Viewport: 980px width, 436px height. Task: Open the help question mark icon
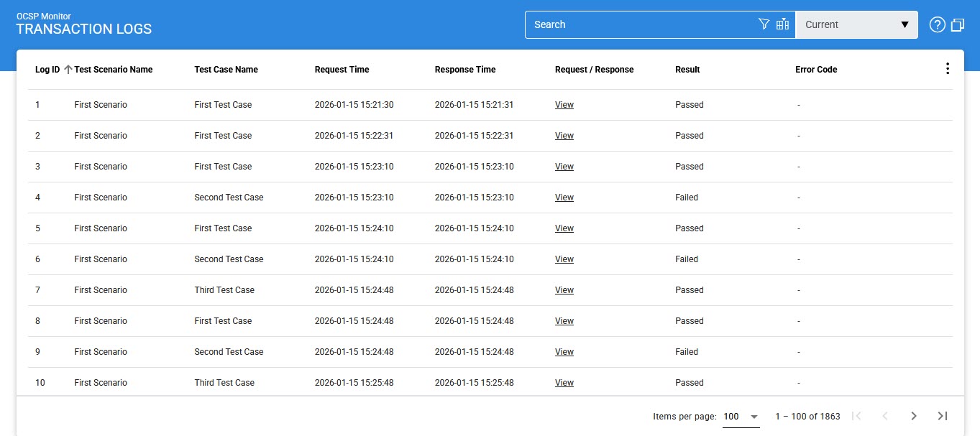(937, 24)
